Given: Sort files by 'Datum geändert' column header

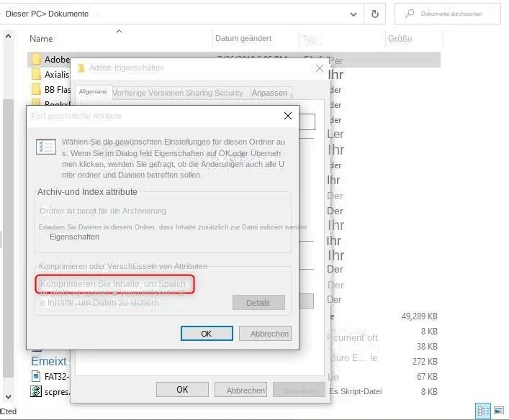Looking at the screenshot, I should (x=243, y=38).
